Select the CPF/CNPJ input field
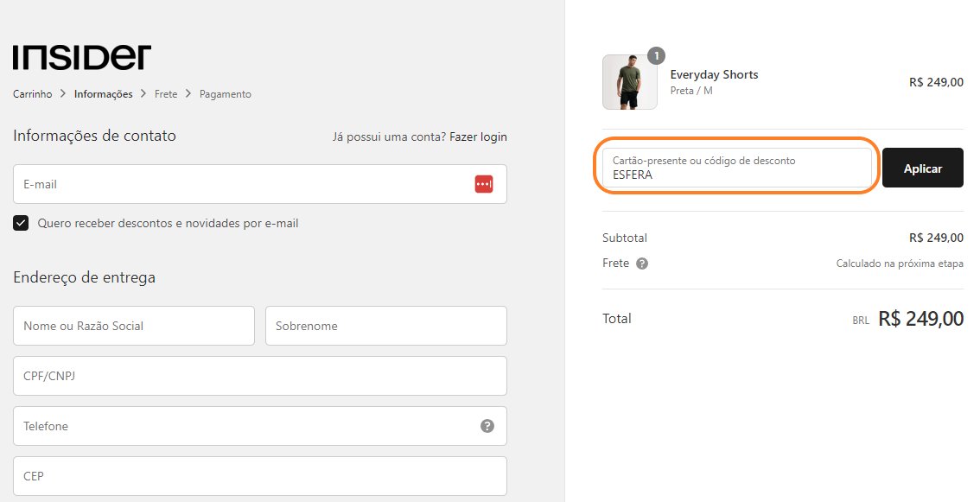 point(260,376)
